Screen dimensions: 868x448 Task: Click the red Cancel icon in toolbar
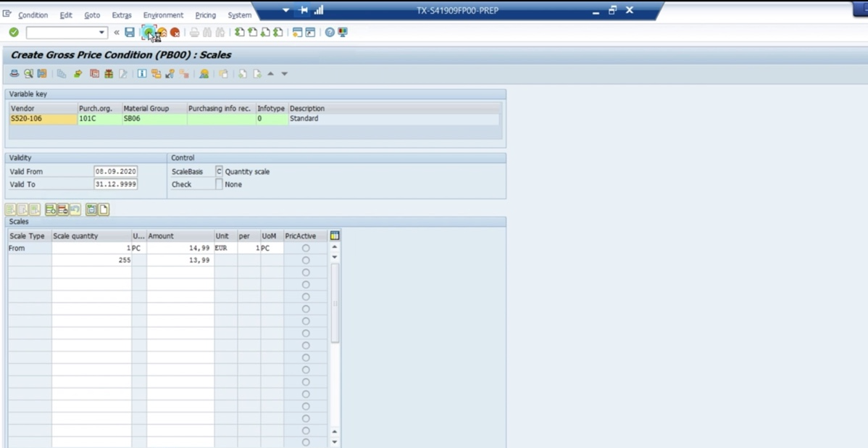(175, 33)
